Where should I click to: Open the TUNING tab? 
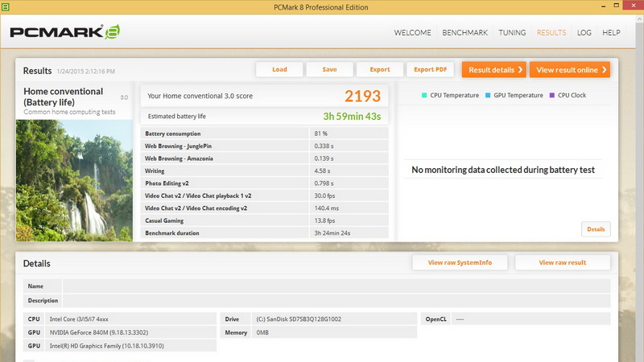coord(512,32)
